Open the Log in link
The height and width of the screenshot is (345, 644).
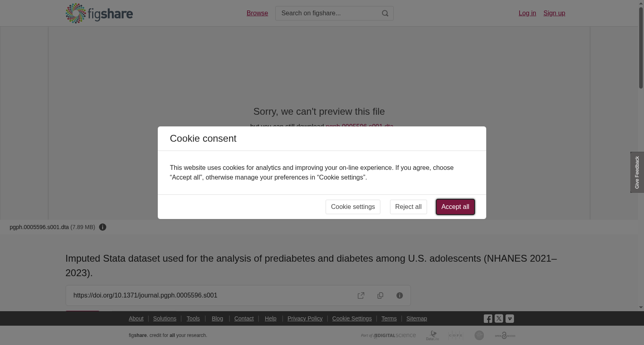[x=527, y=13]
